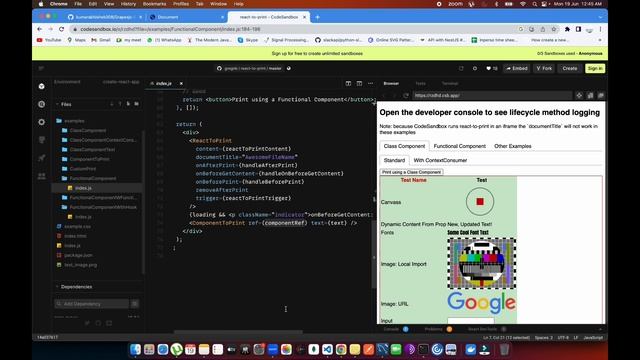Open the Chrome History menu

click(x=128, y=4)
